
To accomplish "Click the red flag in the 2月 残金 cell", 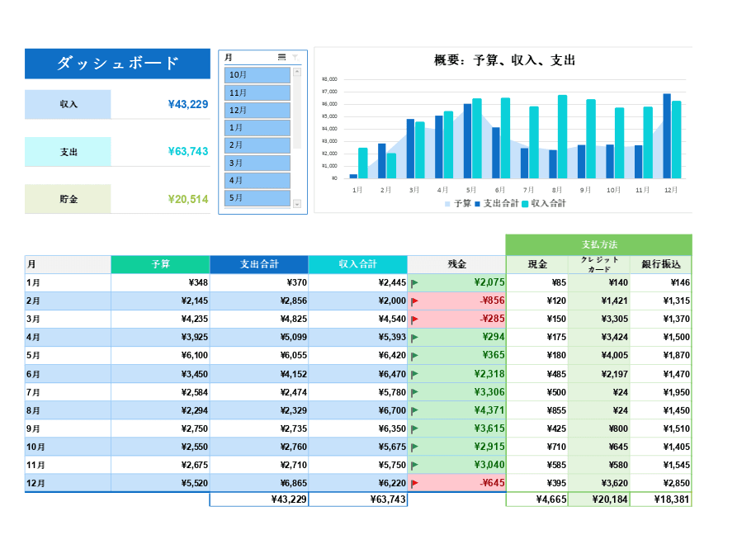I will 414,301.
